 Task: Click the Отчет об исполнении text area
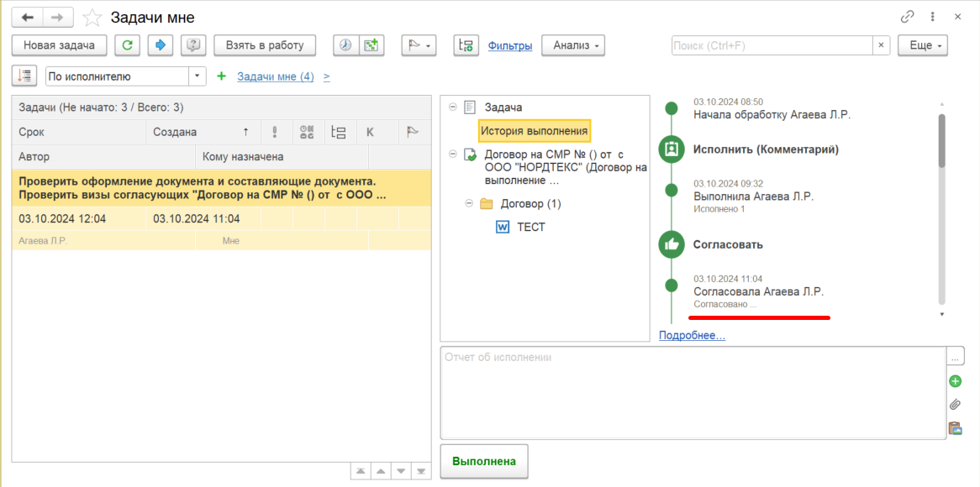[693, 393]
